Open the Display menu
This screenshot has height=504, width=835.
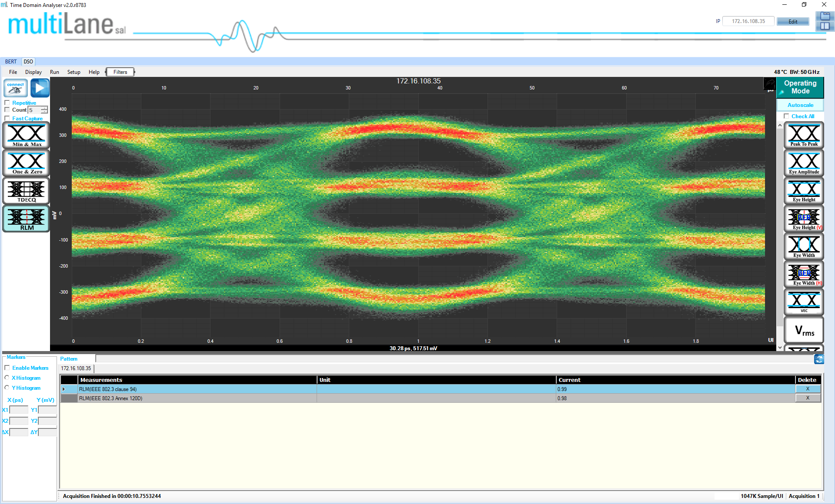(x=33, y=72)
